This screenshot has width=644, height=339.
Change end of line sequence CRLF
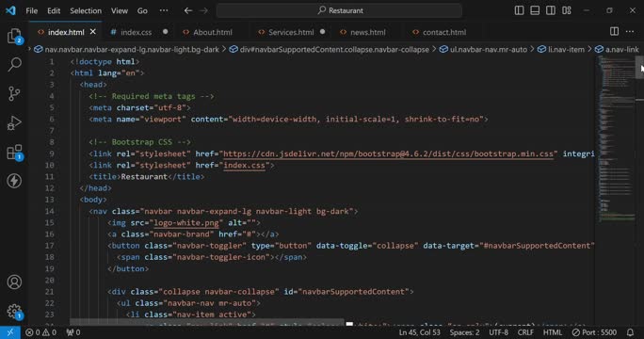coord(525,332)
